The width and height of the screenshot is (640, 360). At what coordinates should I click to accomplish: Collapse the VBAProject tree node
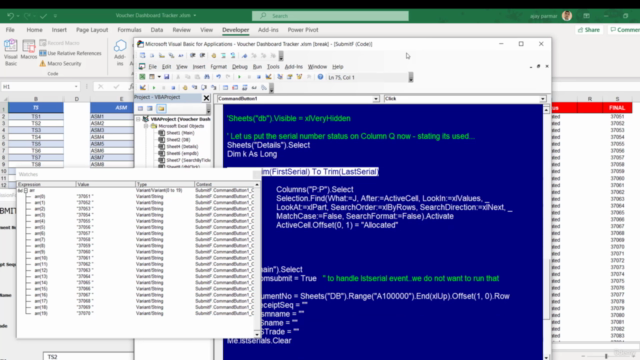(138, 119)
